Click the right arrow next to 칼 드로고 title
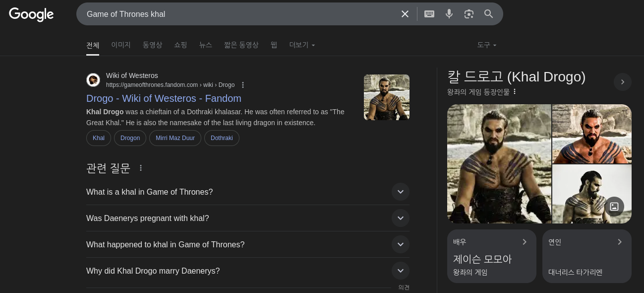 pos(623,82)
